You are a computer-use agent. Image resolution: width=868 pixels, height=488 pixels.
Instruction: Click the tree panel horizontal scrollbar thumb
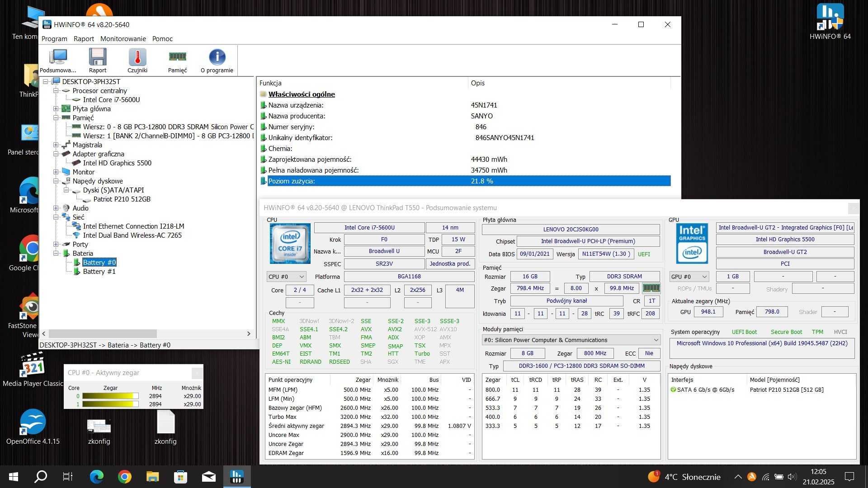pos(103,334)
